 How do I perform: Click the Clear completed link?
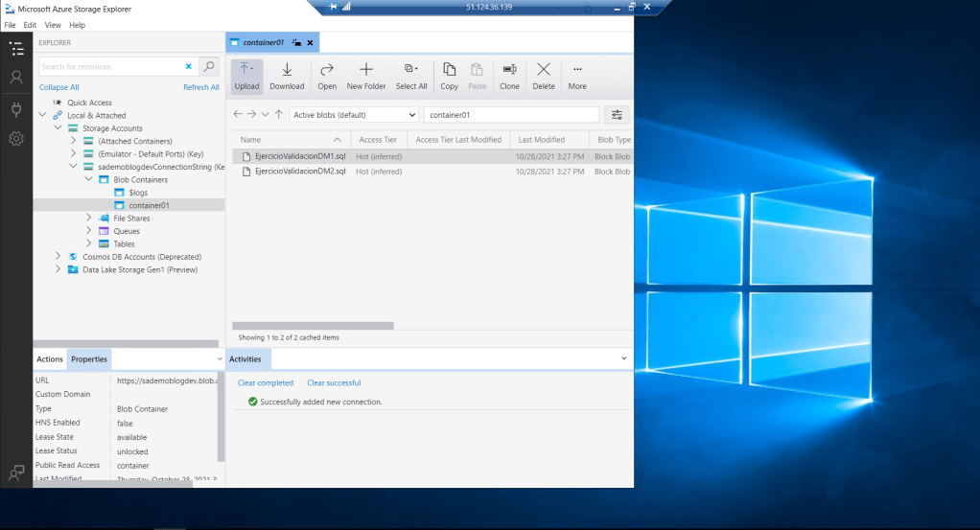point(266,383)
